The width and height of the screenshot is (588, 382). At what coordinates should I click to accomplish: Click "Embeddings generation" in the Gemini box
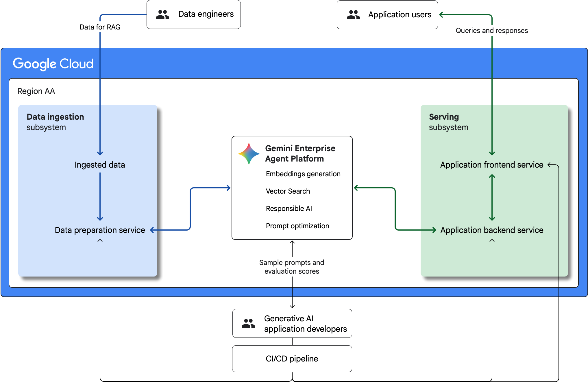coord(303,174)
